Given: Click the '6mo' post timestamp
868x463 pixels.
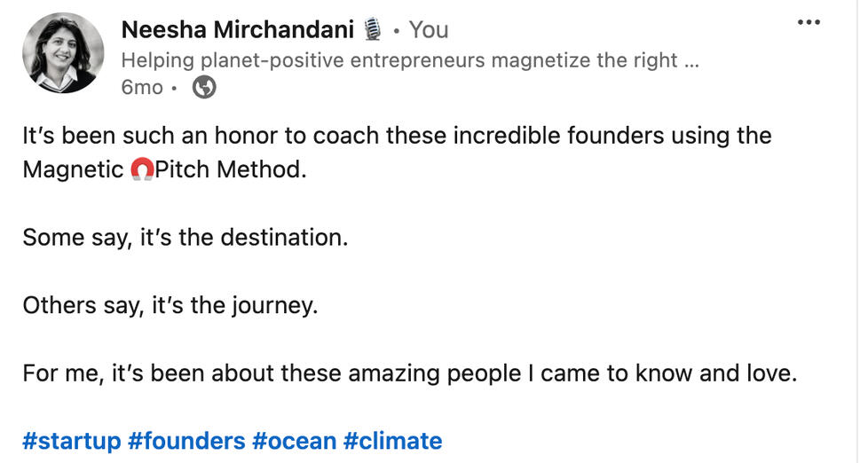Looking at the screenshot, I should click(142, 87).
